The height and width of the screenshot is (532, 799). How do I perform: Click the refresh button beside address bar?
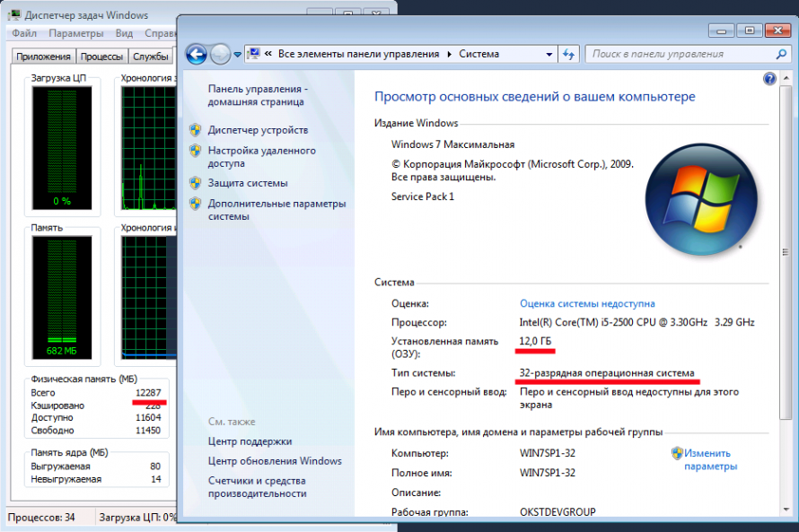click(x=567, y=54)
